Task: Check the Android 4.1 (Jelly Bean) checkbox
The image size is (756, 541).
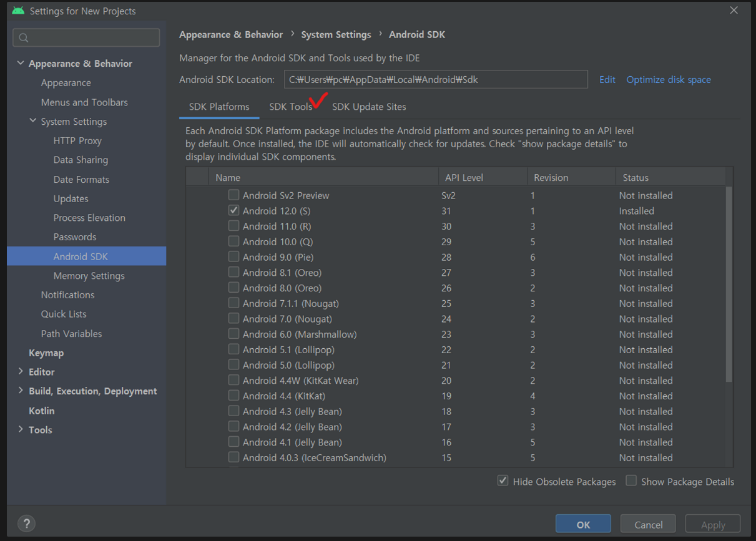Action: click(x=233, y=441)
